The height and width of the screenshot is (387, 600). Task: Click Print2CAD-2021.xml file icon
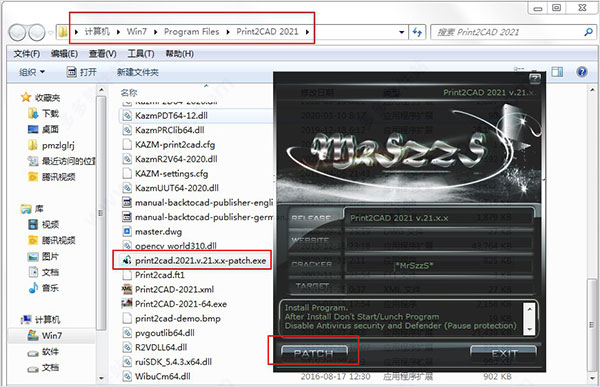coord(127,289)
